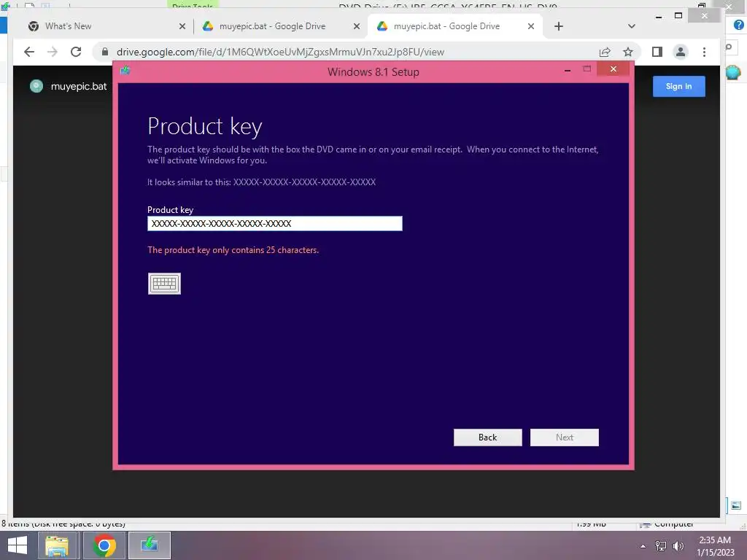Close the Windows 8.1 Setup window
Screen dimensions: 747x560
[613, 69]
